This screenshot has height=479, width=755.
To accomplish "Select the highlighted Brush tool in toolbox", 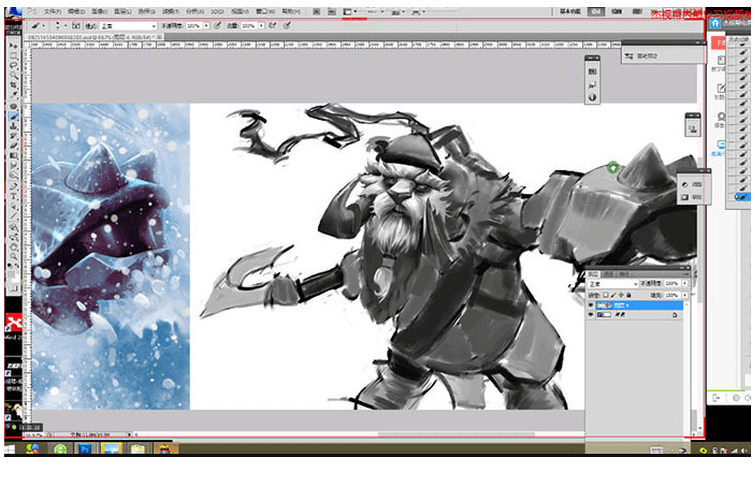I will tap(13, 116).
